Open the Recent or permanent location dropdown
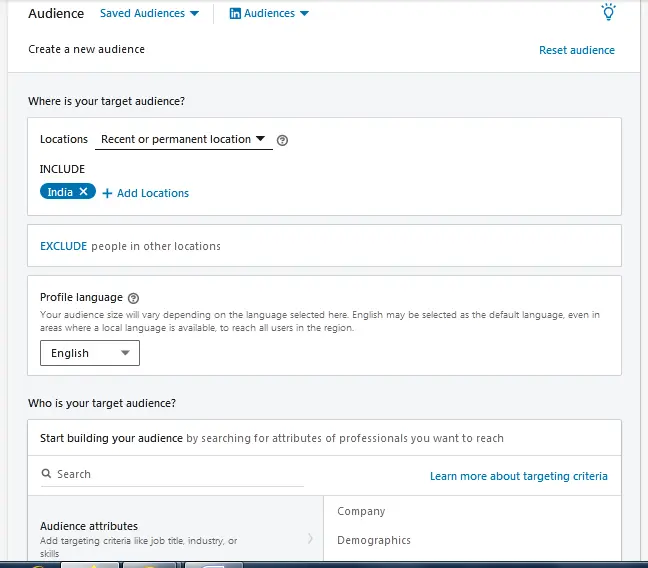The width and height of the screenshot is (648, 568). 183,140
